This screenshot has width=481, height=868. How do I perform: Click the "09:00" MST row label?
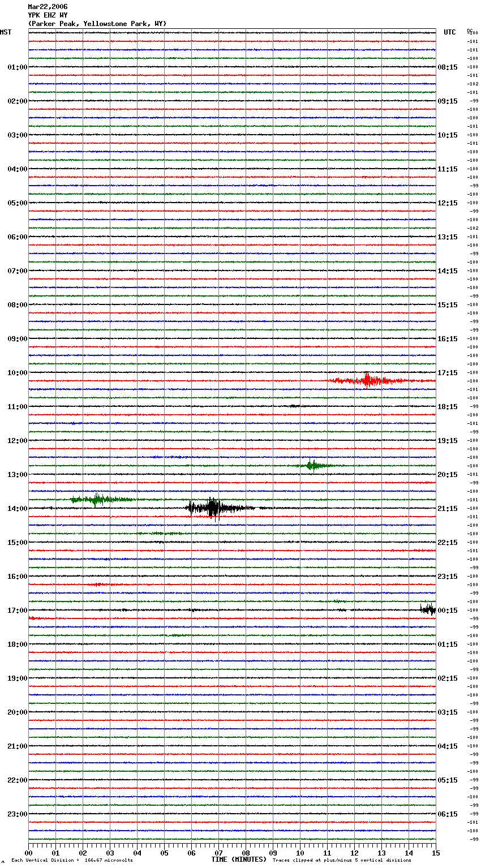pyautogui.click(x=17, y=339)
